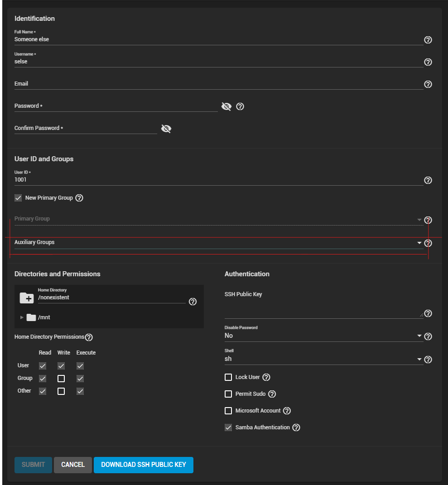Open the Auxiliary Groups dropdown
Screen dimensions: 448x485
(x=219, y=243)
